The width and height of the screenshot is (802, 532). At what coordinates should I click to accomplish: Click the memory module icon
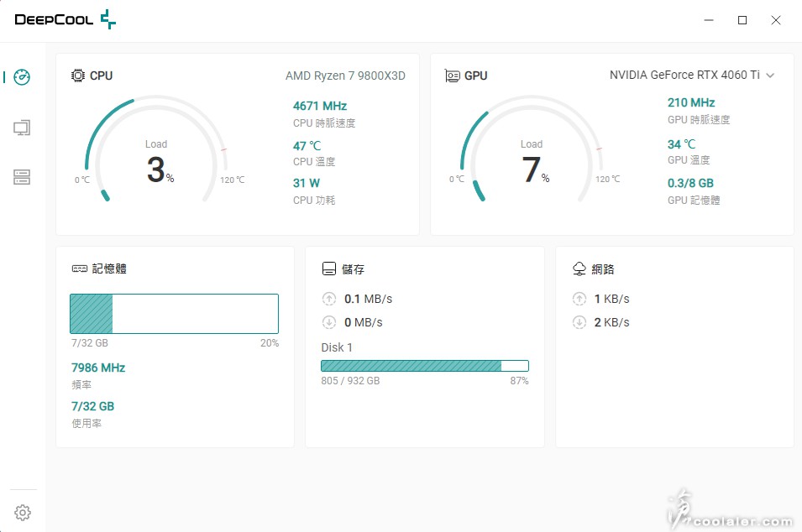(80, 269)
